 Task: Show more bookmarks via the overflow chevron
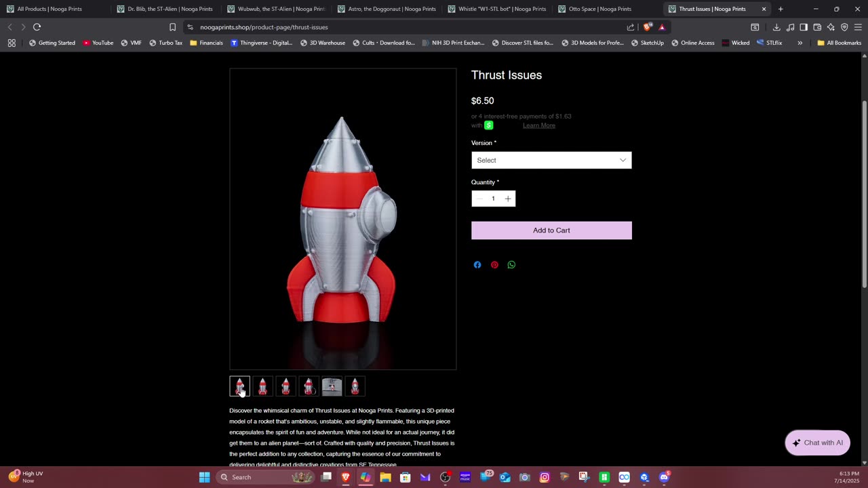[x=800, y=43]
